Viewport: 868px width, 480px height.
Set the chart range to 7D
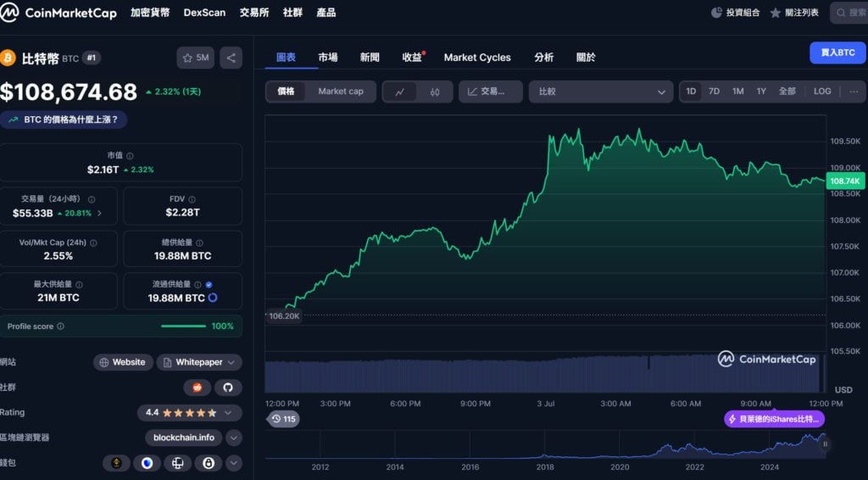point(714,92)
